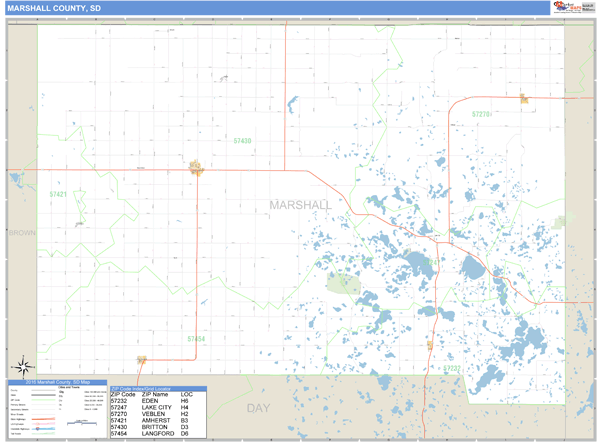Click the Veblen town marker on the map
The image size is (600, 442).
pos(524,99)
